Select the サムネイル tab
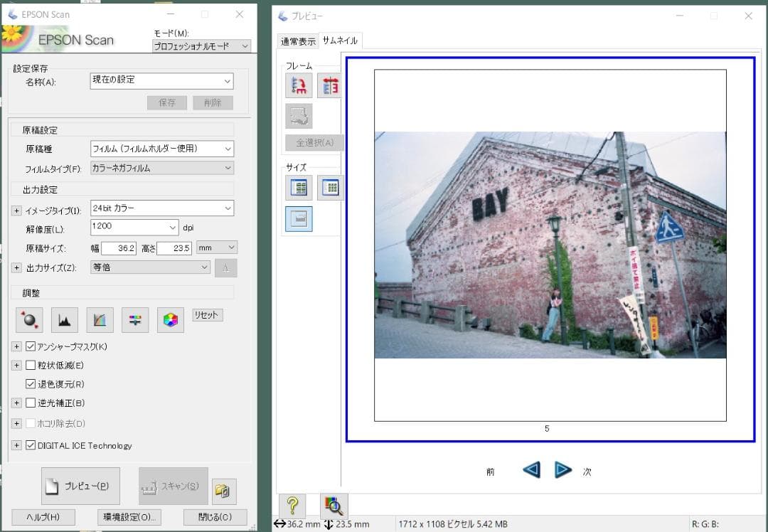 click(x=341, y=41)
